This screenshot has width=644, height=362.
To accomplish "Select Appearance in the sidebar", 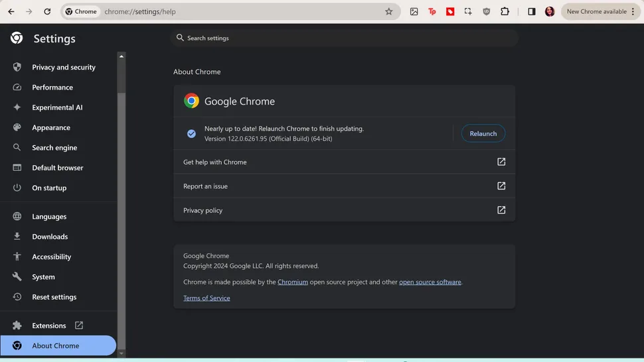I will [51, 127].
